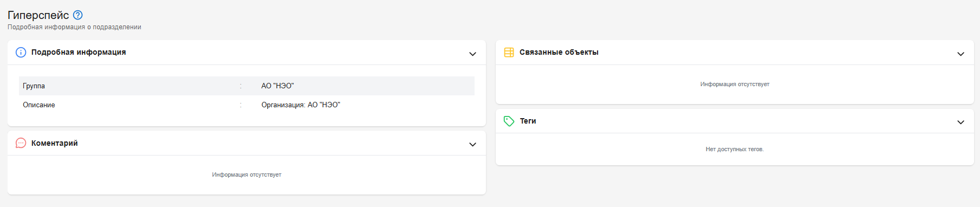
Task: Click Нет доступных тегов message
Action: click(x=735, y=149)
